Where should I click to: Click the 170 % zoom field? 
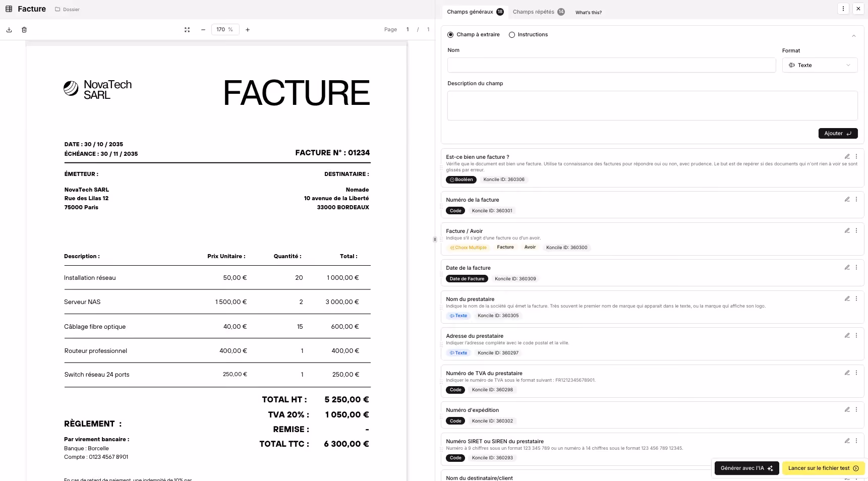coord(225,30)
